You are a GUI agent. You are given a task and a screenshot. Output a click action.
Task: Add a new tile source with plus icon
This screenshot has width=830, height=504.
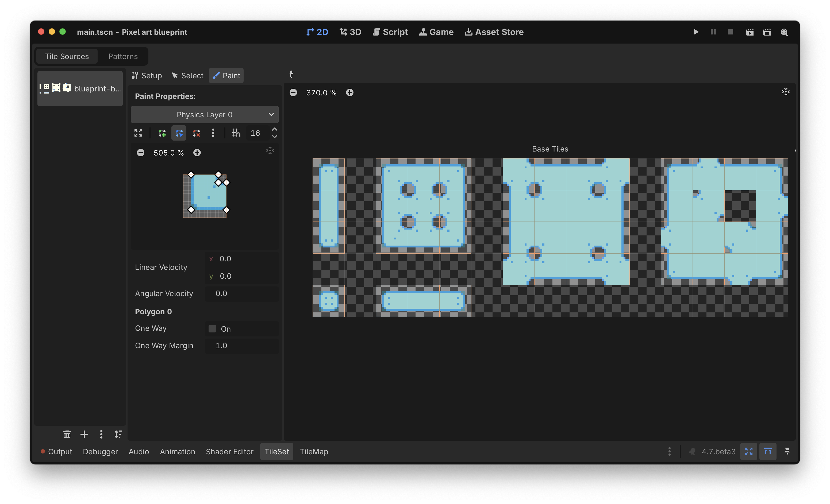(84, 434)
